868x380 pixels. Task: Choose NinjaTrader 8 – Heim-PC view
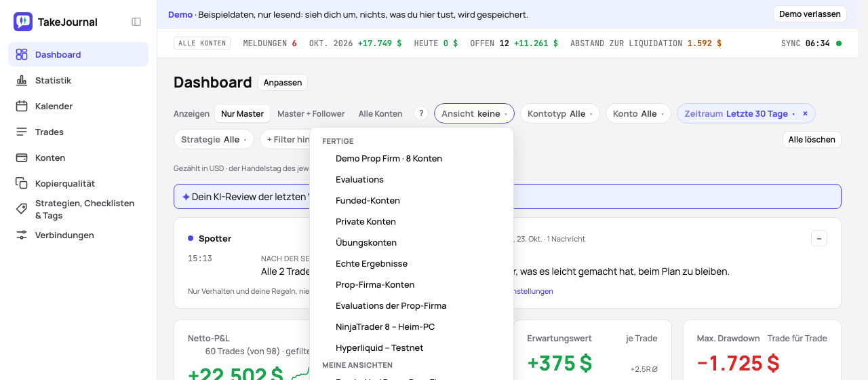tap(412, 326)
